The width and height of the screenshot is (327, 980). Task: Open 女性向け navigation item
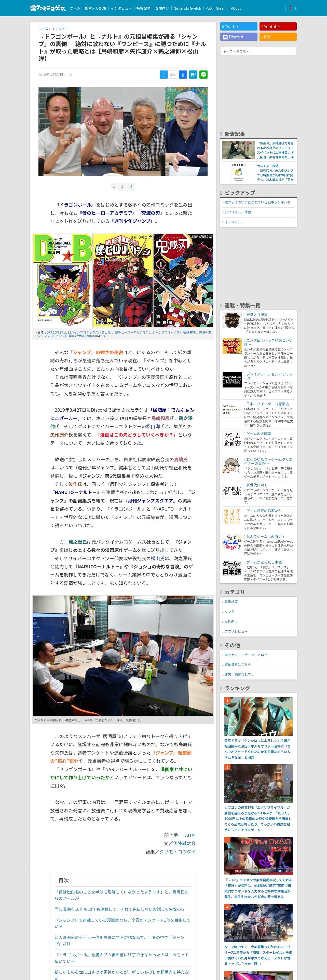pyautogui.click(x=162, y=8)
